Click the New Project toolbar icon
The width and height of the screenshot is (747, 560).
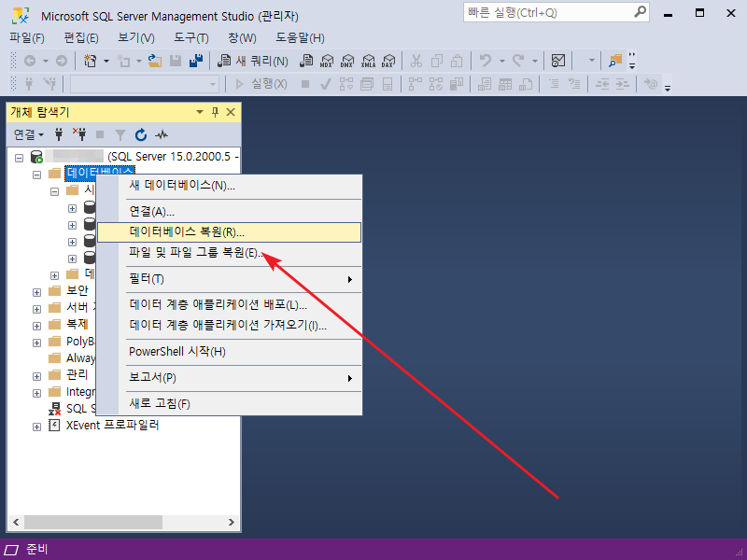click(x=90, y=61)
